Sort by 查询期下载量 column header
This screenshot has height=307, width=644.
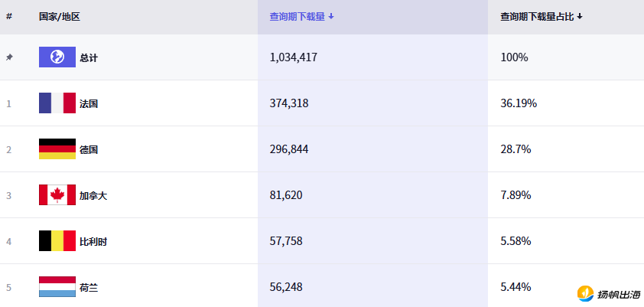(301, 16)
